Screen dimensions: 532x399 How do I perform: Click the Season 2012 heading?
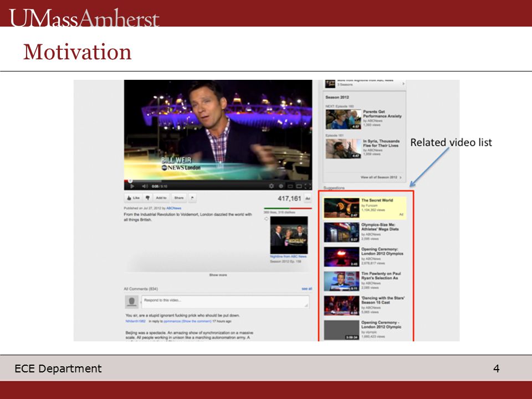[337, 98]
